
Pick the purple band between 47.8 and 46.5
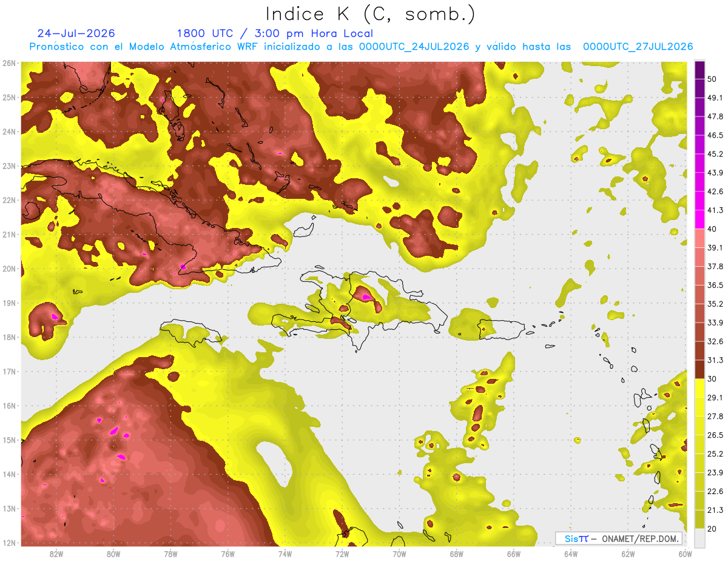tap(699, 126)
